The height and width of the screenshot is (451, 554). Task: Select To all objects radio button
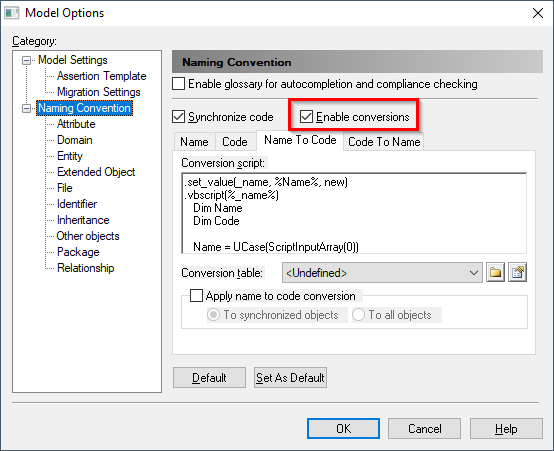(358, 315)
